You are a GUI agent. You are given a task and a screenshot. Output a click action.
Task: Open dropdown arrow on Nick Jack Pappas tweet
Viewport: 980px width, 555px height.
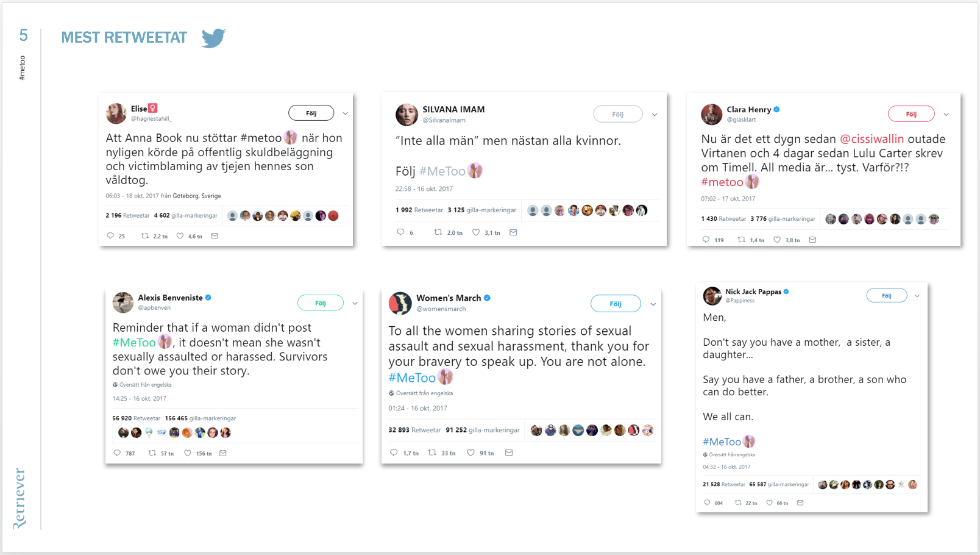tap(917, 296)
